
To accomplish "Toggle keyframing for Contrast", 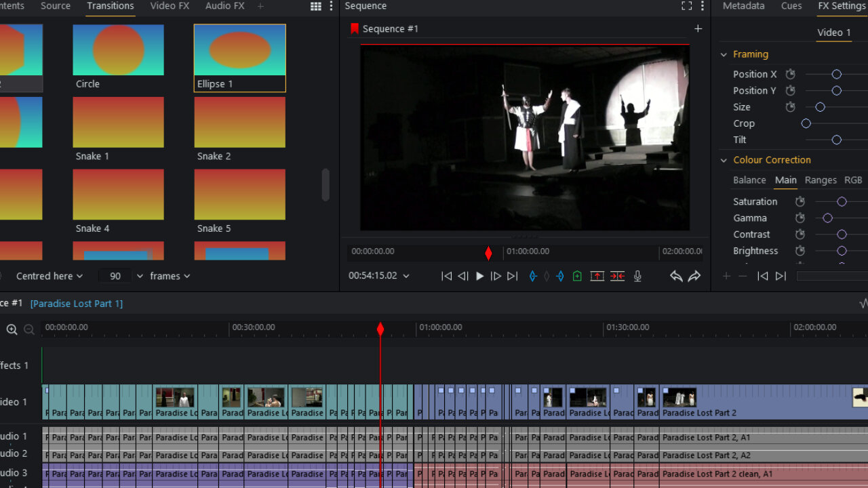I will 800,234.
